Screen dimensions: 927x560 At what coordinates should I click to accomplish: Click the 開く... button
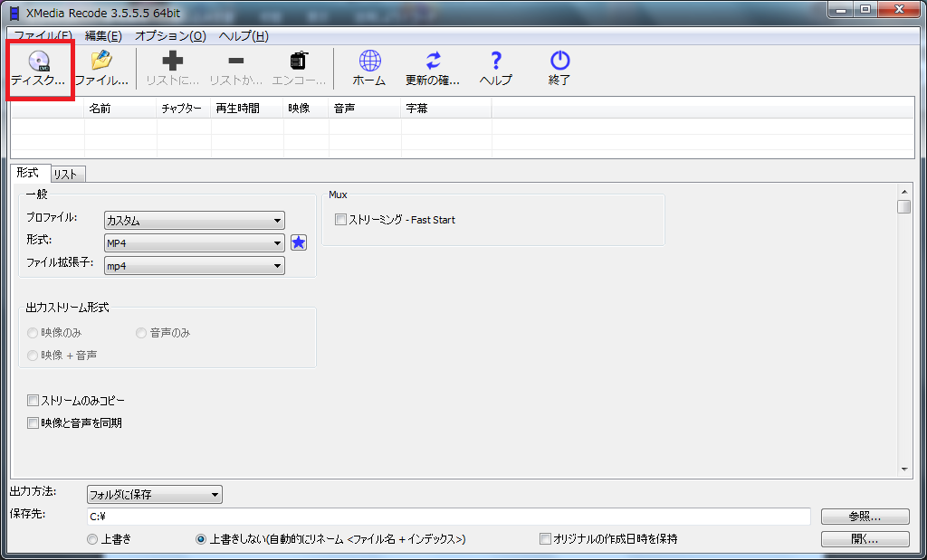pos(865,539)
